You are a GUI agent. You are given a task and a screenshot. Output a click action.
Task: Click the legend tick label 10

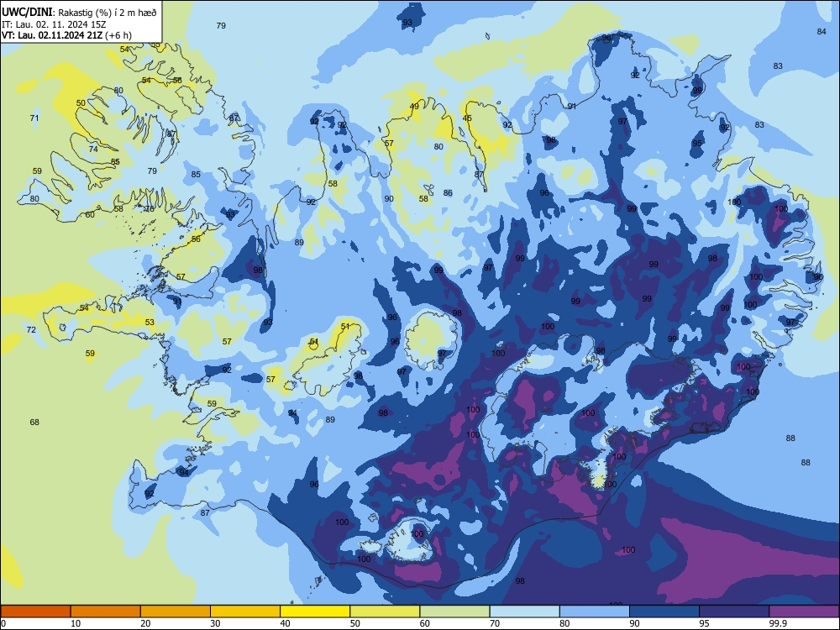tap(76, 623)
